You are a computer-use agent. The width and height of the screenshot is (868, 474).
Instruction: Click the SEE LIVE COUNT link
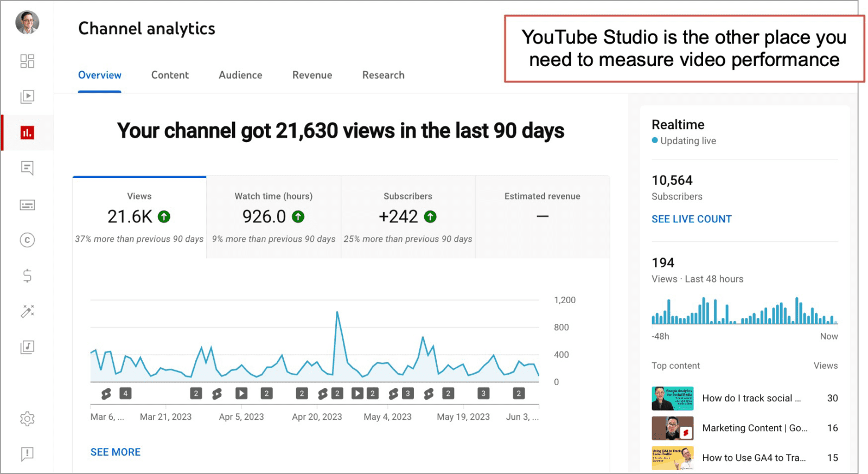[x=692, y=219]
